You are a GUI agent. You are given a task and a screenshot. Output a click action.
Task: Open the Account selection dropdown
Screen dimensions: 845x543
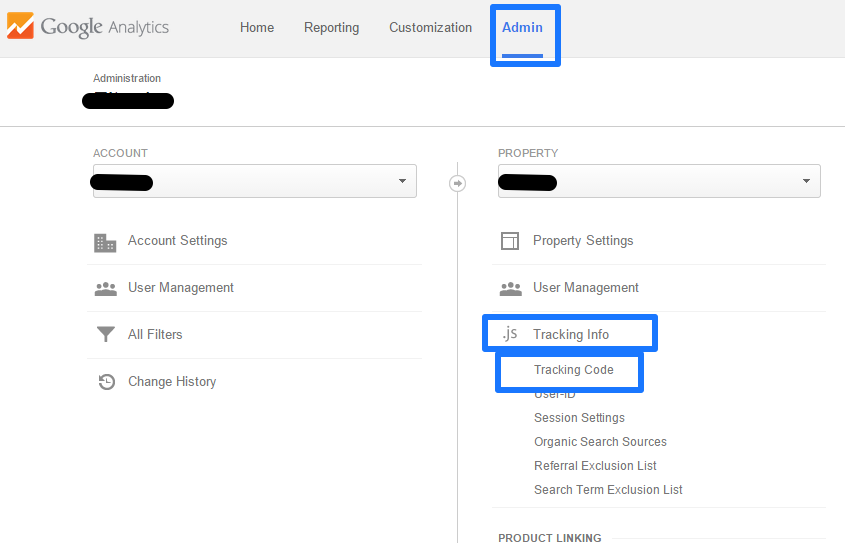(255, 181)
